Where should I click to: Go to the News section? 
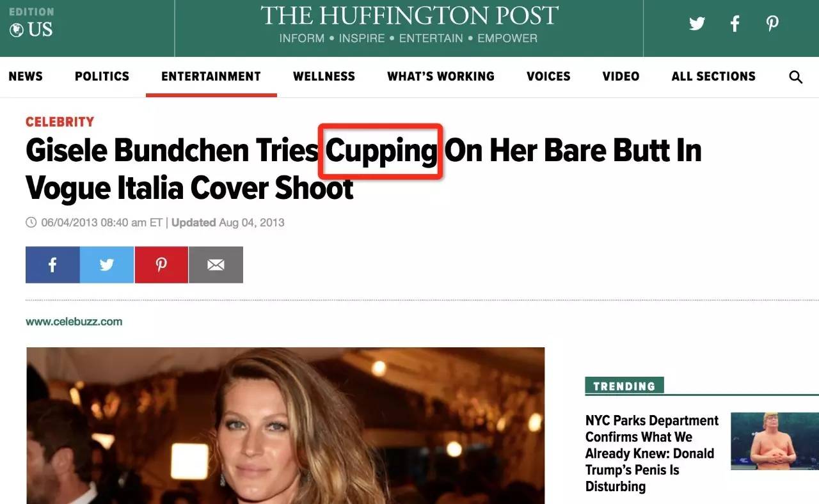tap(26, 77)
